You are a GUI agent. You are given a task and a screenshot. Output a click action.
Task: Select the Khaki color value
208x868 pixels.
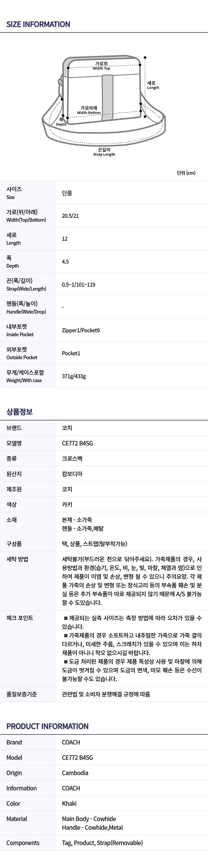(69, 803)
